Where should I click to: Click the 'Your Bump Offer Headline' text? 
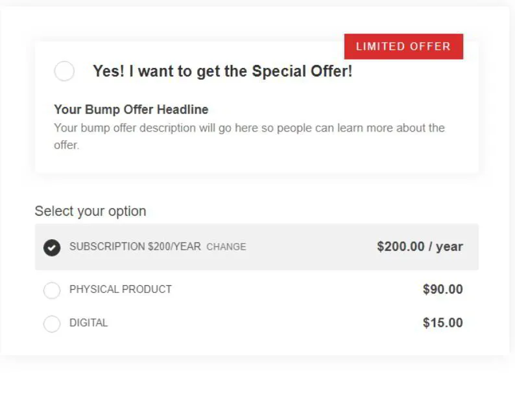click(x=131, y=110)
